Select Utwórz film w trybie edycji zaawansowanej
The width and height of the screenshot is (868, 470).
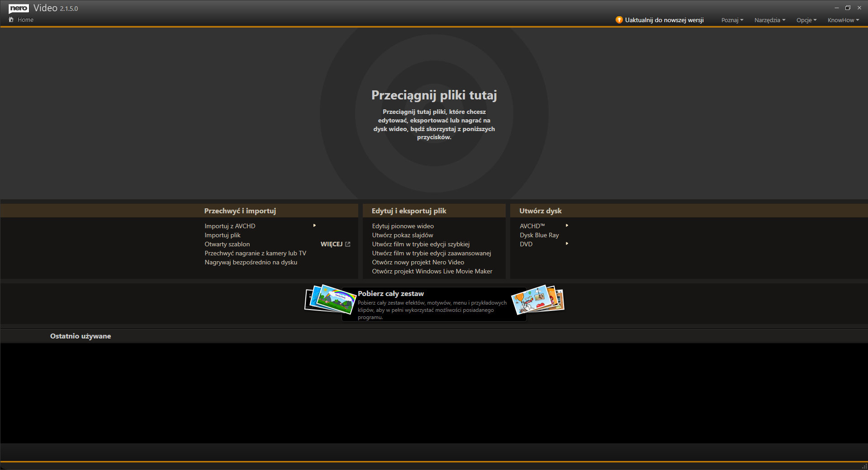tap(432, 253)
